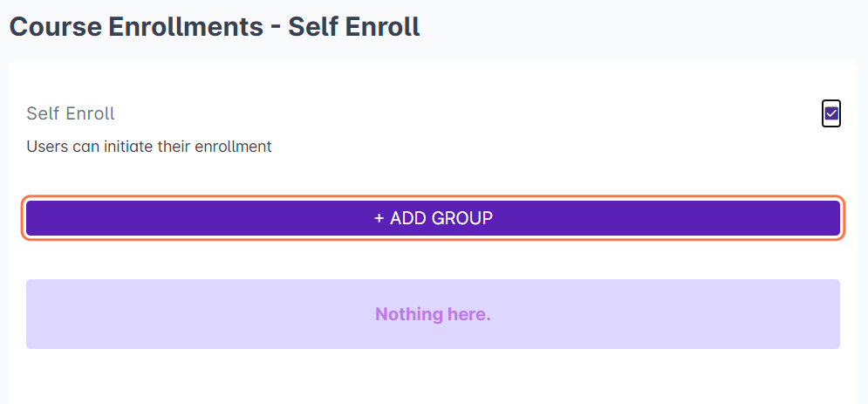Toggle the purple checkmark next to Self Enroll
This screenshot has width=868, height=404.
pyautogui.click(x=831, y=113)
